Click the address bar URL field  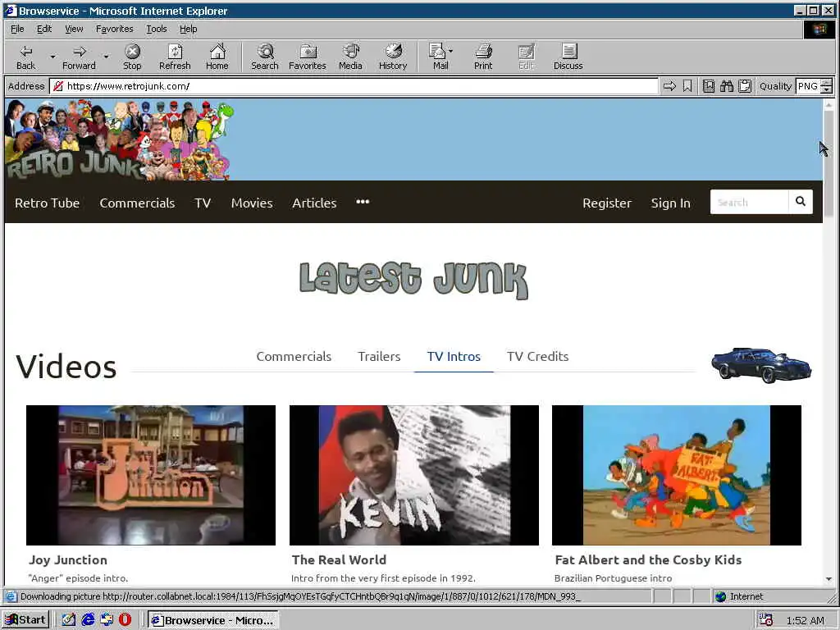point(354,86)
